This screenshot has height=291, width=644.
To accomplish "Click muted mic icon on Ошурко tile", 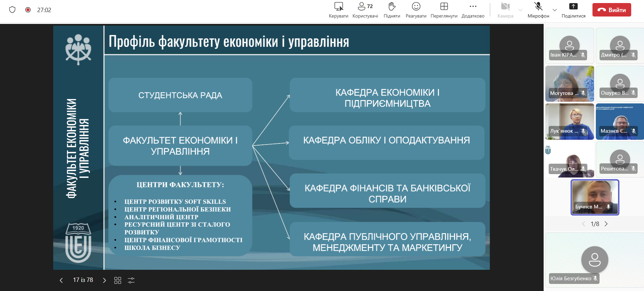I will coord(633,93).
